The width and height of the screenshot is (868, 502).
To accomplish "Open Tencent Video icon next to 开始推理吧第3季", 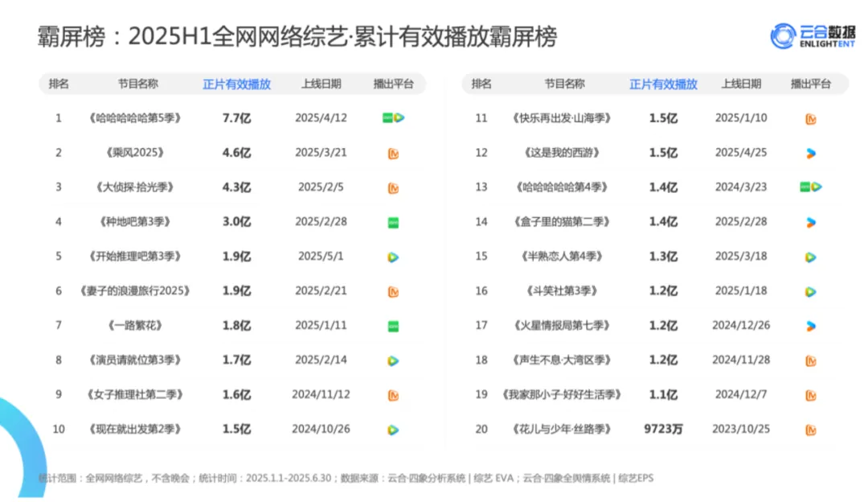I will 391,256.
